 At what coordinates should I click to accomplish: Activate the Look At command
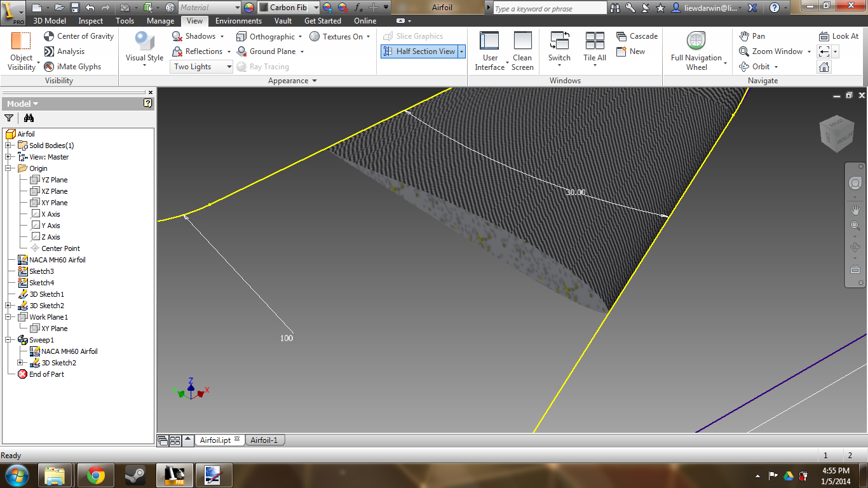[x=838, y=36]
